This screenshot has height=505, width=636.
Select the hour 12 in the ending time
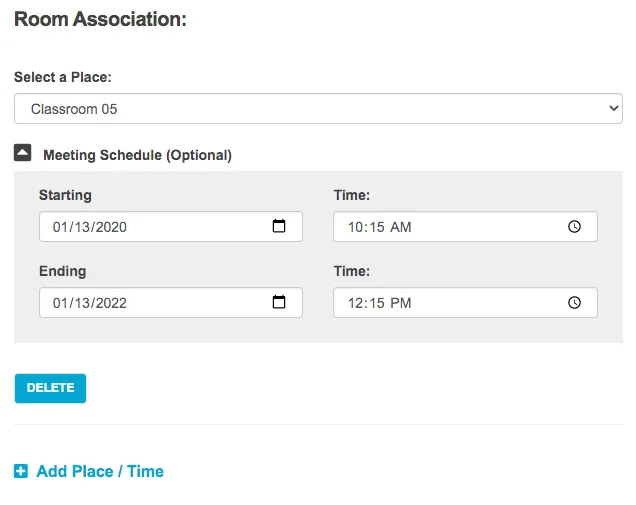tap(356, 303)
